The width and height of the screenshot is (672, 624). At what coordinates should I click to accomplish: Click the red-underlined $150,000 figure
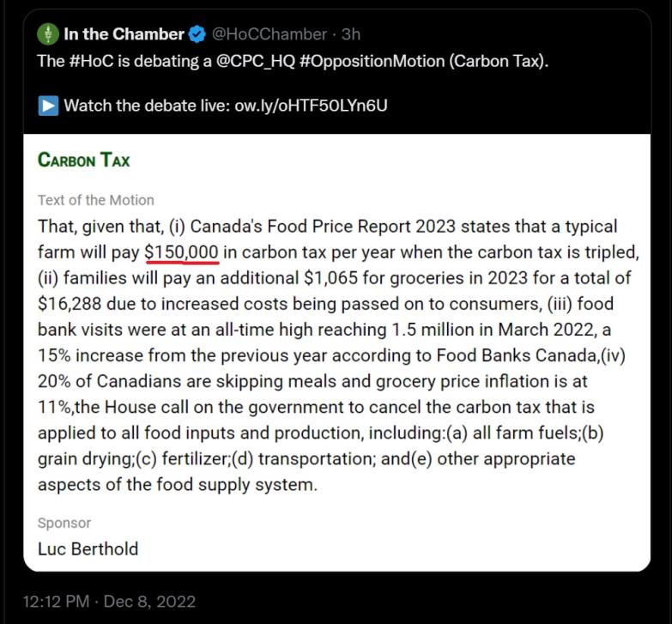pyautogui.click(x=183, y=252)
